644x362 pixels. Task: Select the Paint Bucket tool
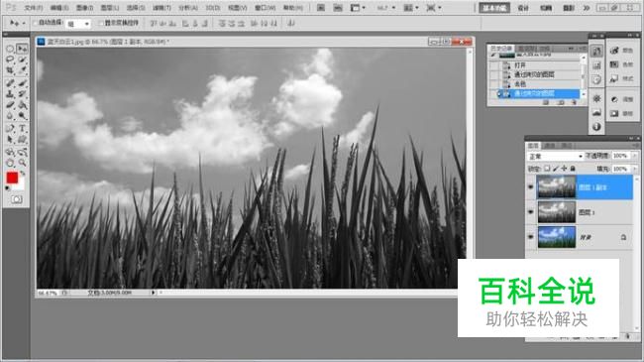(x=22, y=105)
